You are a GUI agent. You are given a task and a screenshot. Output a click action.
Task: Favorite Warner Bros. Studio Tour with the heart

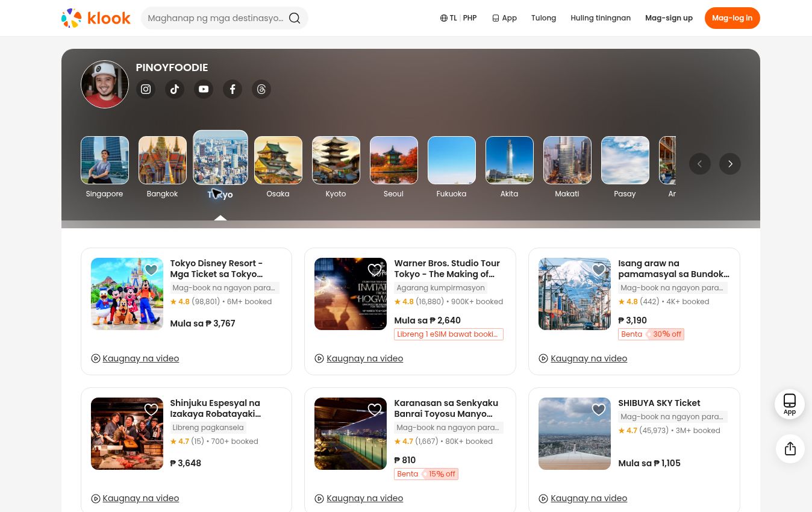coord(375,270)
